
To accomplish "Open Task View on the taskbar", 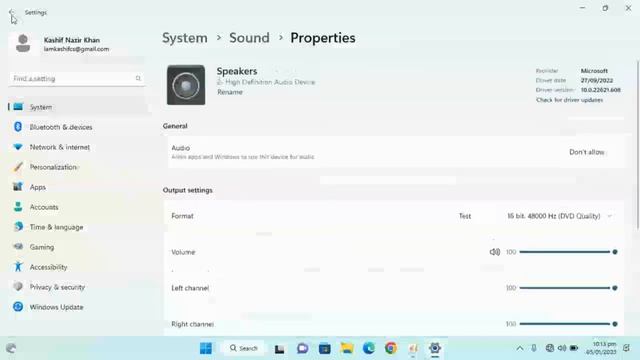I will [280, 349].
